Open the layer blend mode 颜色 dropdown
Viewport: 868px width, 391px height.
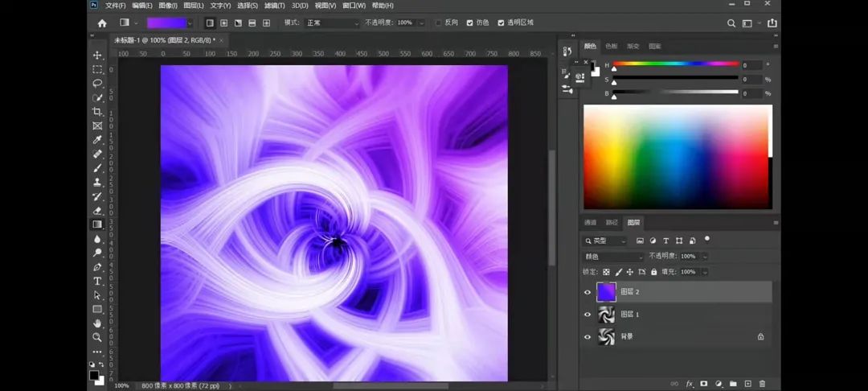[615, 256]
